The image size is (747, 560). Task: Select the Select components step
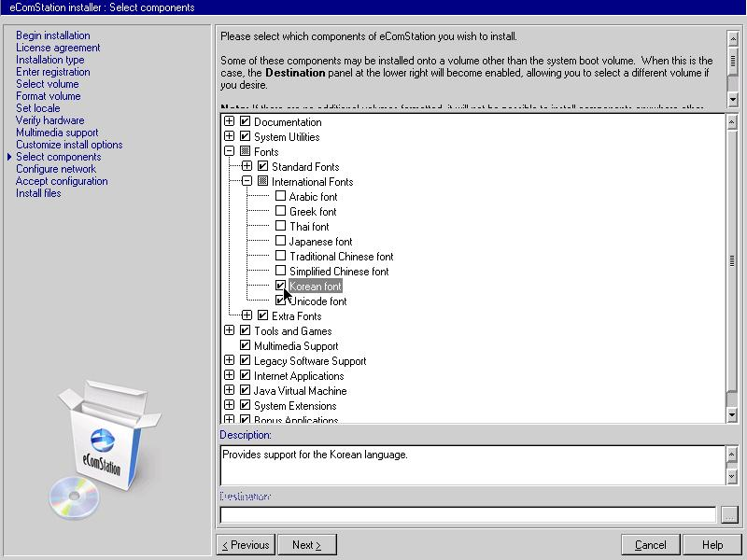pos(59,157)
